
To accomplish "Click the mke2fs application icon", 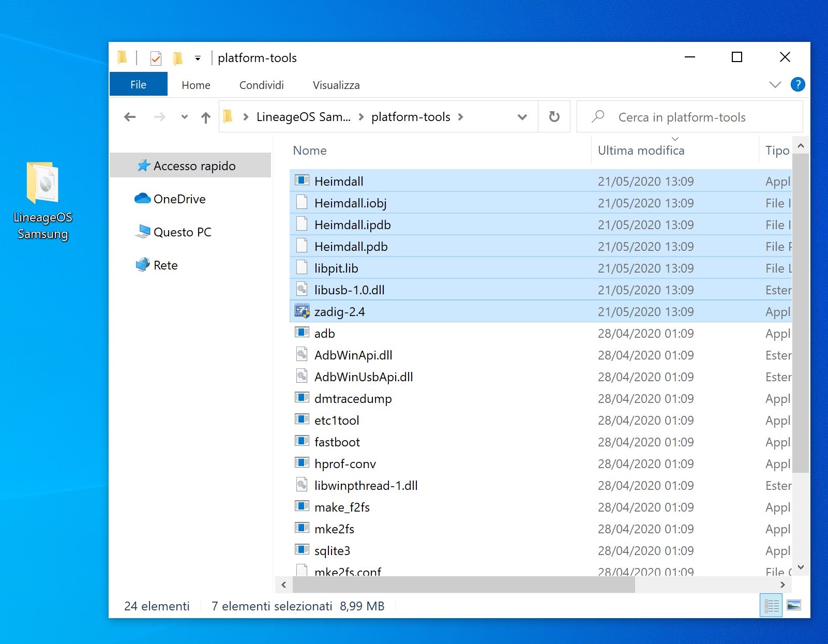I will click(302, 528).
